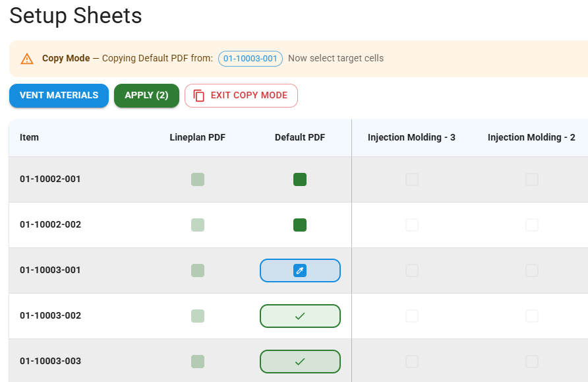Apply the copy with APPLY (2) button
588x382 pixels.
point(146,95)
